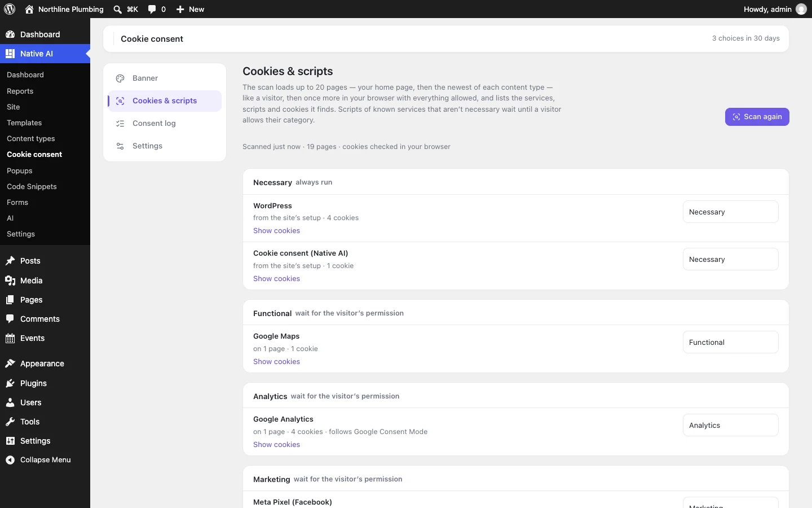Viewport: 812px width, 508px height.
Task: Switch to the Banner tab
Action: coord(165,78)
